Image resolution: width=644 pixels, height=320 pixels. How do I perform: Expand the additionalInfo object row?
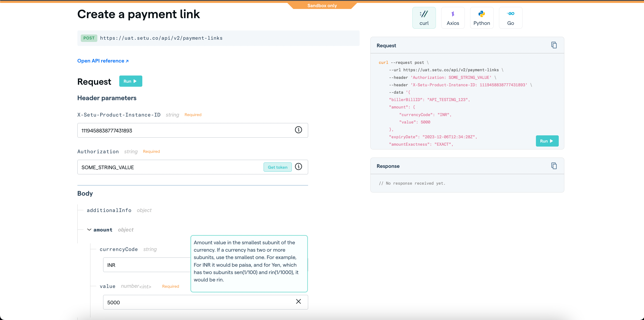[x=109, y=210]
